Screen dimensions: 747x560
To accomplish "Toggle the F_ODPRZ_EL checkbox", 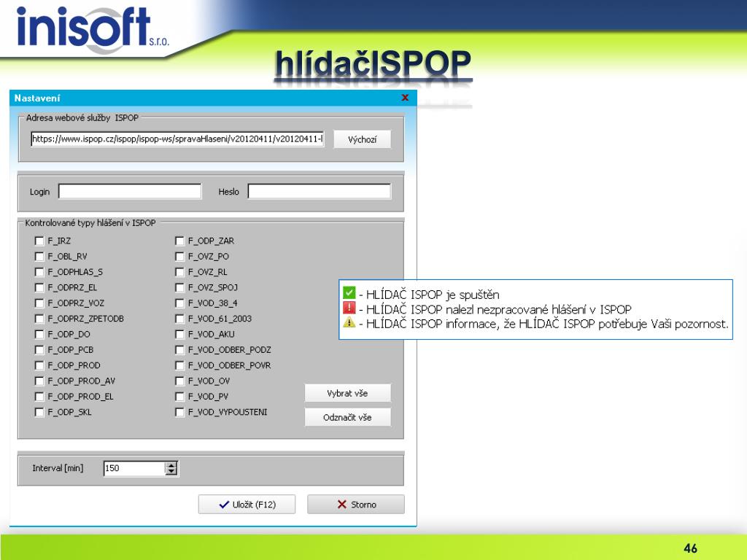I will [39, 287].
